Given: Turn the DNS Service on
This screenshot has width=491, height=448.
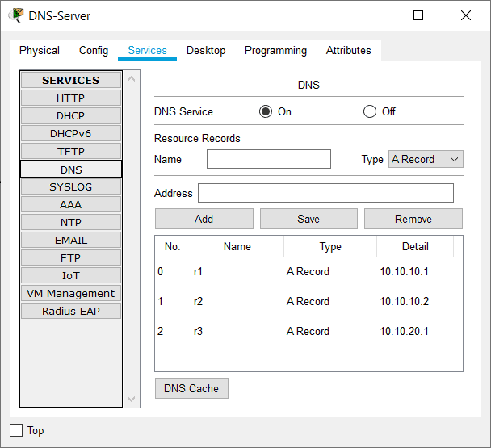Looking at the screenshot, I should pos(266,111).
